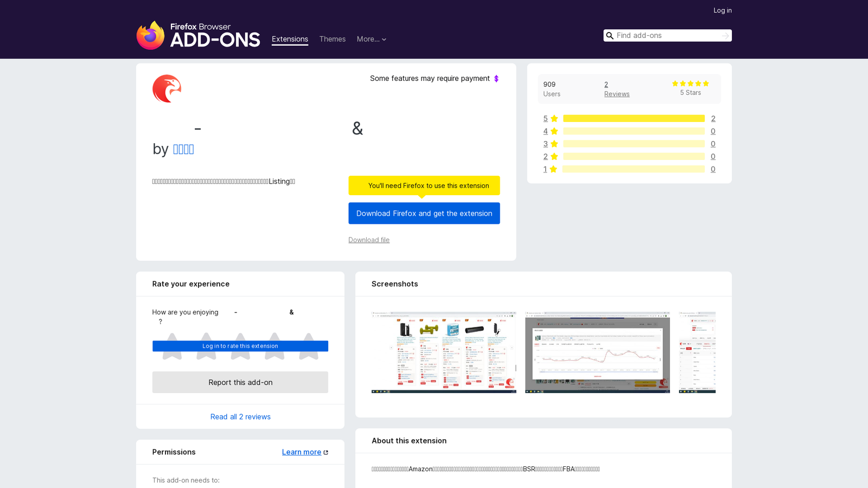Click the 'You'll need Firefox' notice
Screen dimensions: 868x488
click(x=424, y=185)
